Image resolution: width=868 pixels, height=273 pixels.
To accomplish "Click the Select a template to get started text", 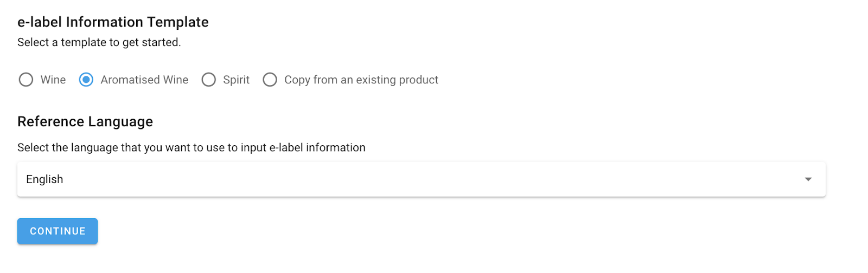I will click(99, 42).
